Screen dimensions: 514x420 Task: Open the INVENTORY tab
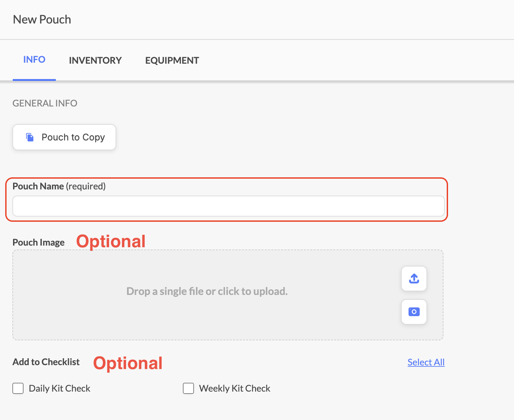(95, 60)
